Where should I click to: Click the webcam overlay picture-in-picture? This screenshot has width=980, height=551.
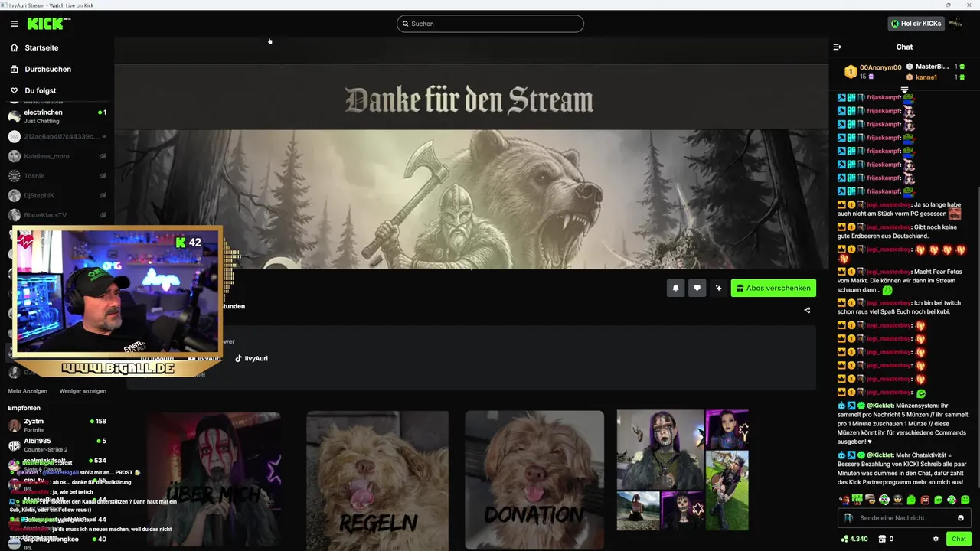coord(117,291)
